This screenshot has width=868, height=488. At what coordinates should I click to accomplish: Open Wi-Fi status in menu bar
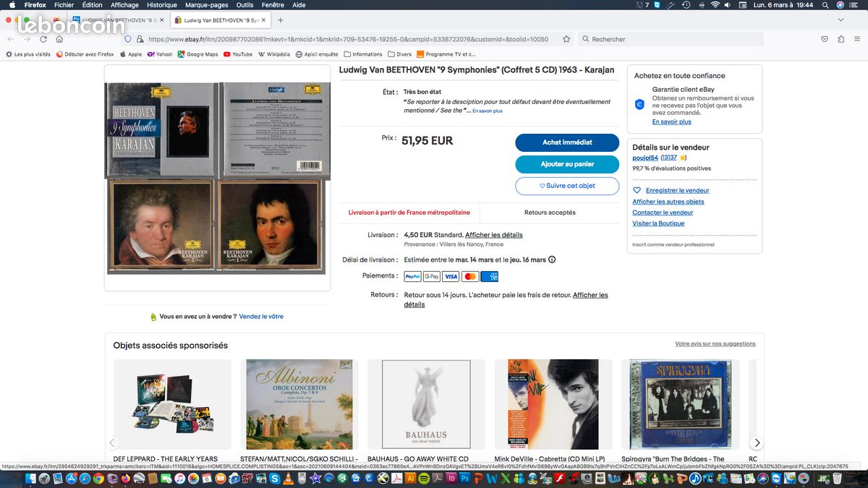point(715,4)
